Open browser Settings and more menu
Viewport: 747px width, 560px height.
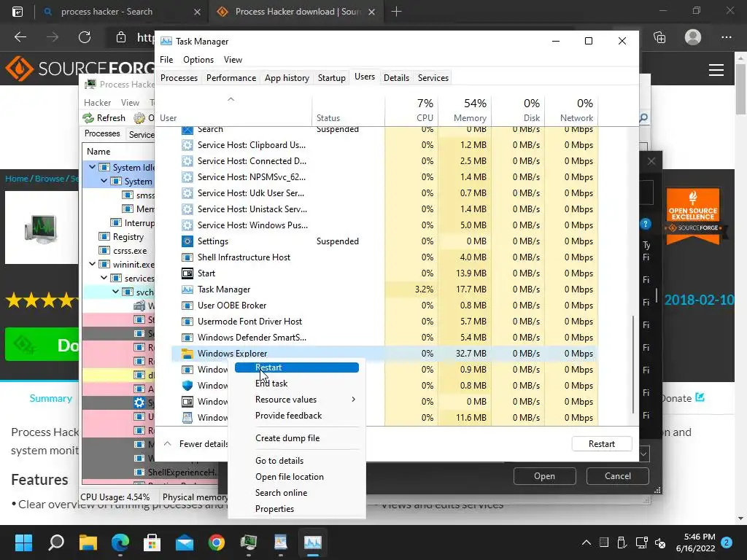(726, 37)
